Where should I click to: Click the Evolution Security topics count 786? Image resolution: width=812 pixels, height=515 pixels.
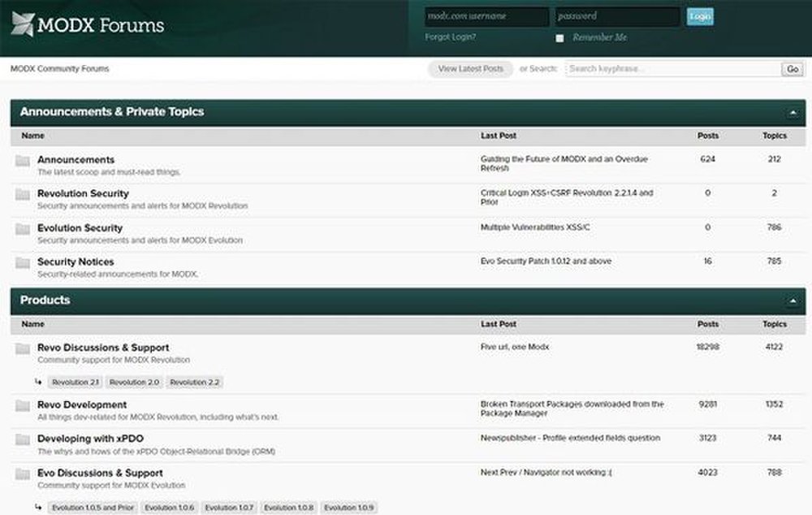point(774,227)
